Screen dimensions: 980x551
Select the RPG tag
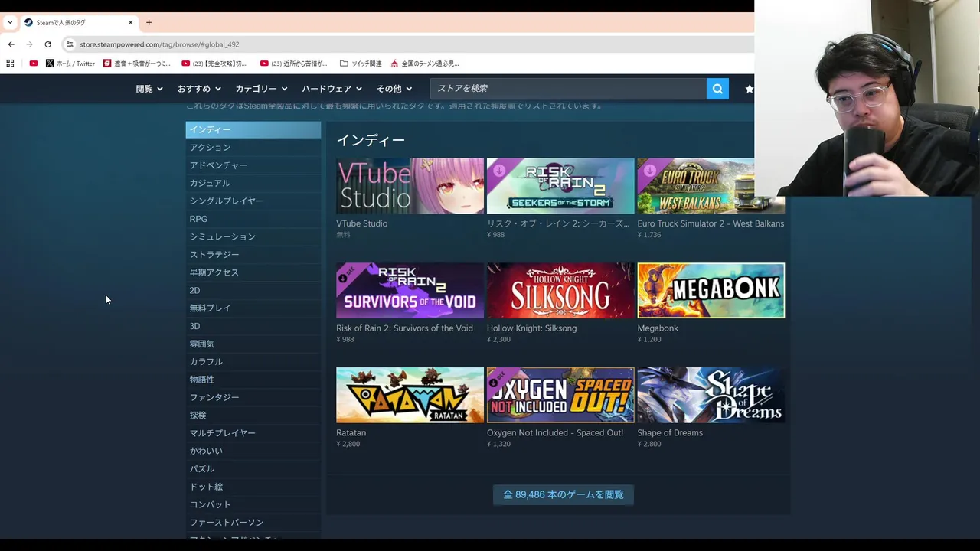pyautogui.click(x=253, y=219)
